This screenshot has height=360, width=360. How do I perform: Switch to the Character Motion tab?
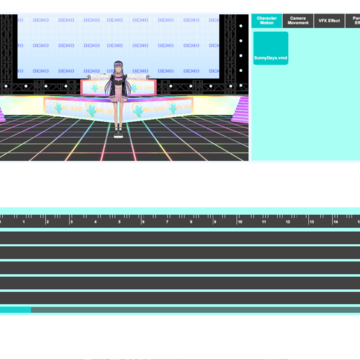tap(267, 21)
